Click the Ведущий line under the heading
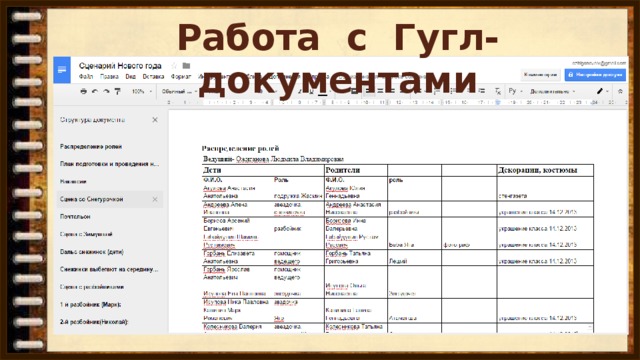640x360 pixels. tap(273, 159)
